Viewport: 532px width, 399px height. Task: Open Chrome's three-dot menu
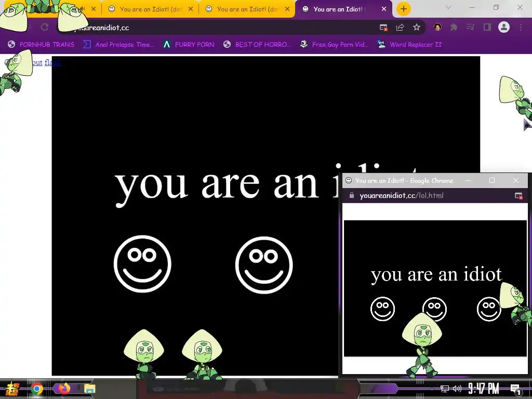(x=521, y=27)
